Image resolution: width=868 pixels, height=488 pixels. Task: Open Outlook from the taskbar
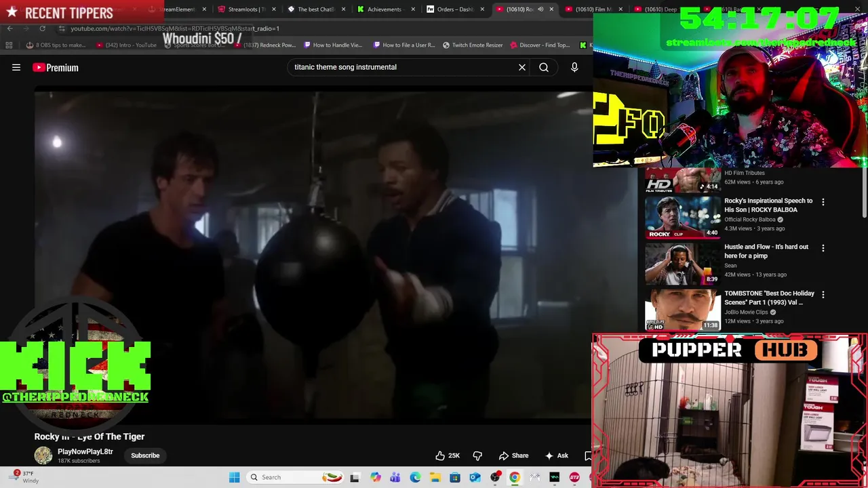(475, 477)
